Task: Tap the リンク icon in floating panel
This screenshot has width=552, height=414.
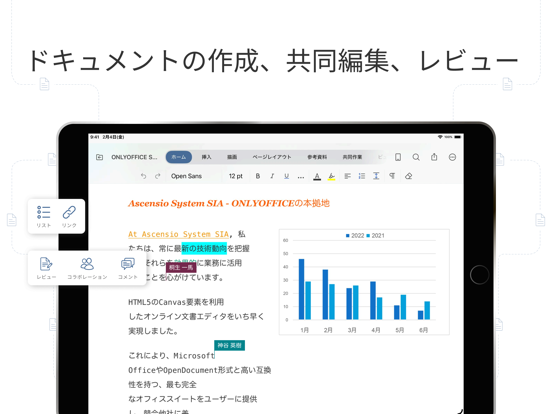Action: [69, 216]
